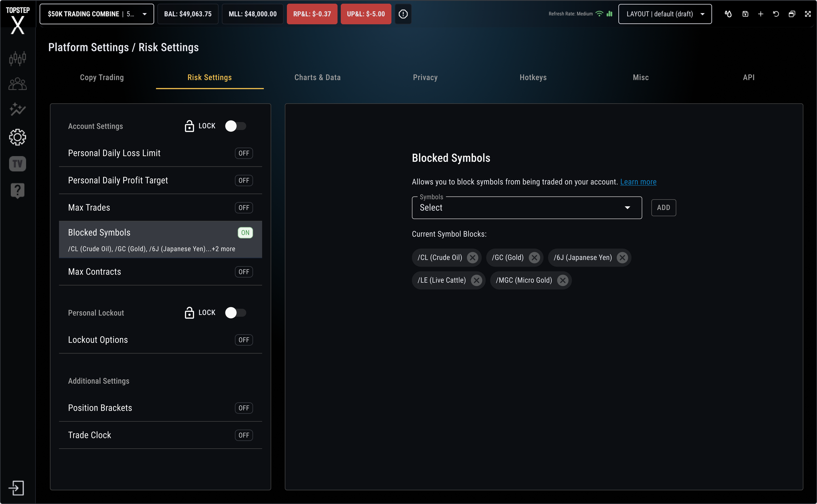Click the account alert info icon

point(403,14)
